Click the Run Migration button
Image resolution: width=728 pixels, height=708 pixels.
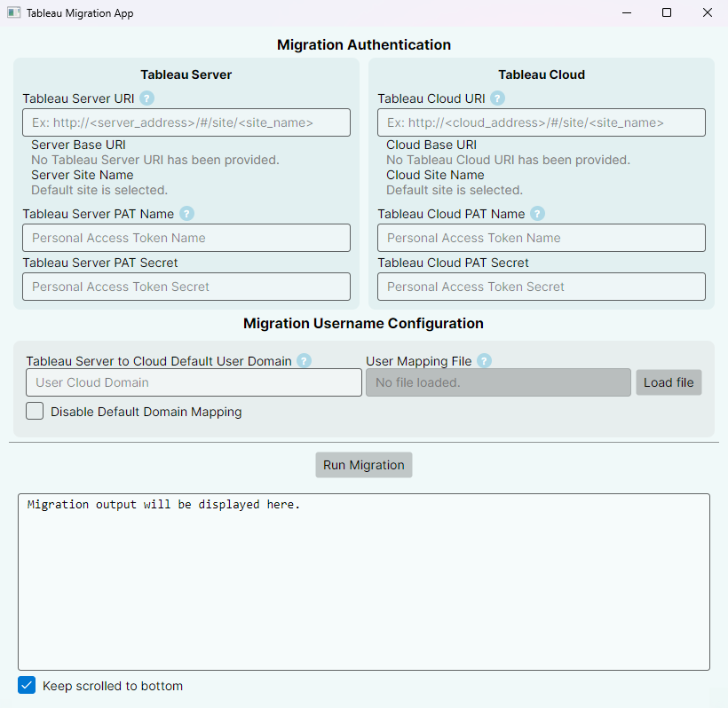[x=363, y=465]
